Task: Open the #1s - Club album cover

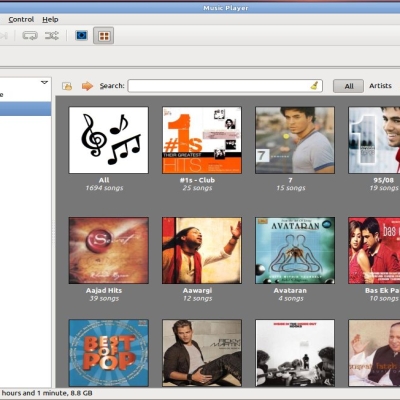Action: pyautogui.click(x=202, y=140)
